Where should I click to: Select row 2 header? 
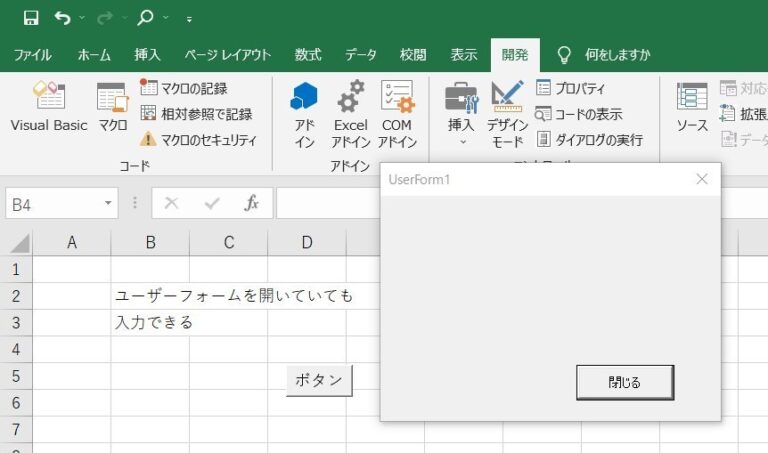[x=16, y=296]
